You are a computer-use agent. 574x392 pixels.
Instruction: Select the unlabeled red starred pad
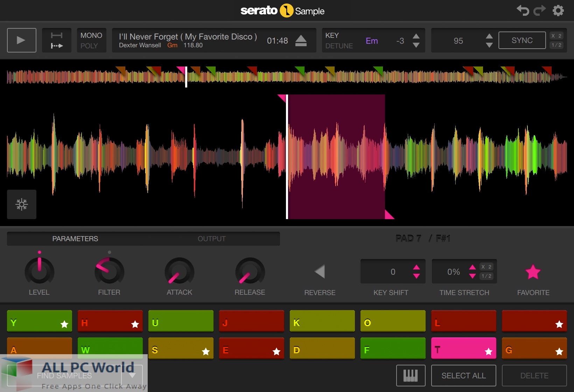(x=534, y=321)
